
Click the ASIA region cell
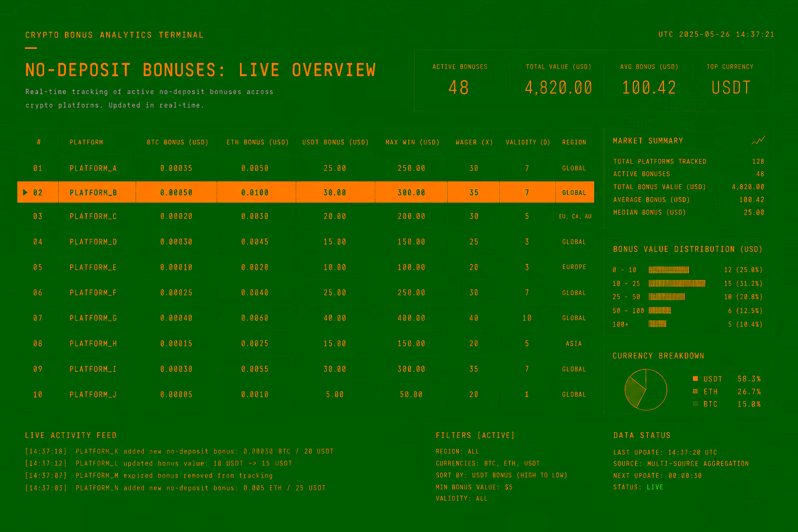click(574, 343)
